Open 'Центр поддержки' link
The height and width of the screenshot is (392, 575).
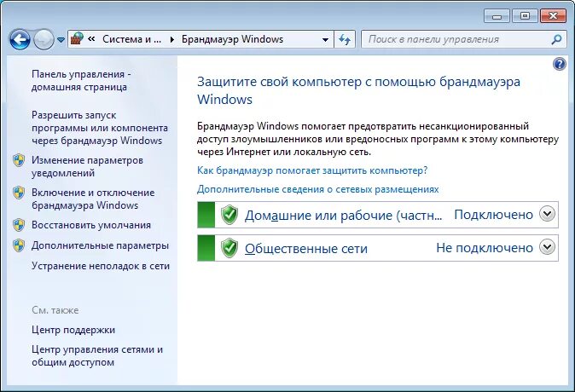(x=73, y=330)
